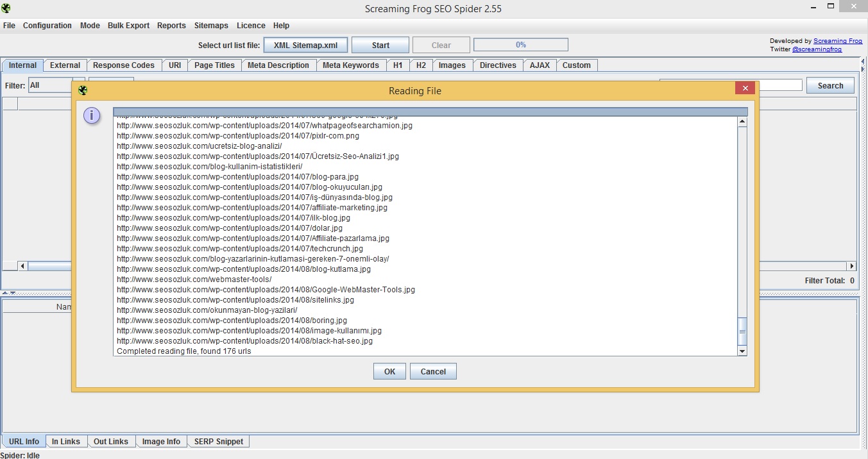Click Cancel in Reading File dialog
868x459 pixels.
(x=433, y=371)
